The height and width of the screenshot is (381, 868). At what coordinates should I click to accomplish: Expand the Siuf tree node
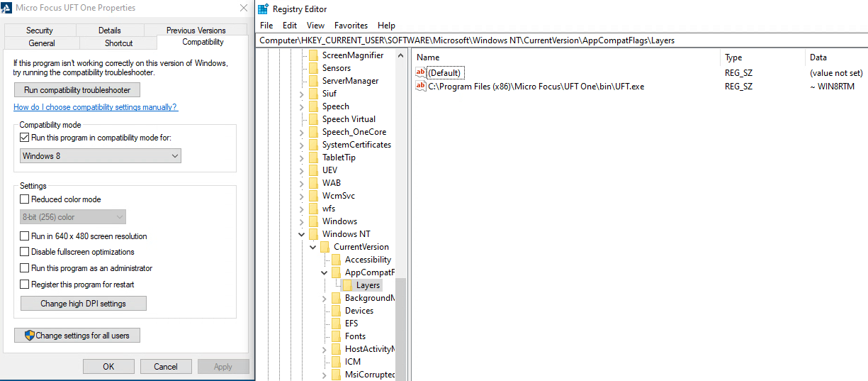(302, 94)
